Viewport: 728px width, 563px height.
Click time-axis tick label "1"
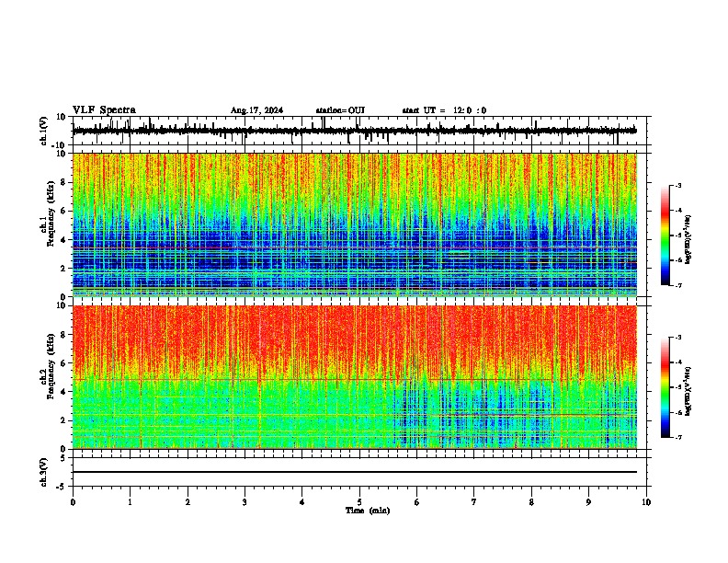click(x=130, y=501)
